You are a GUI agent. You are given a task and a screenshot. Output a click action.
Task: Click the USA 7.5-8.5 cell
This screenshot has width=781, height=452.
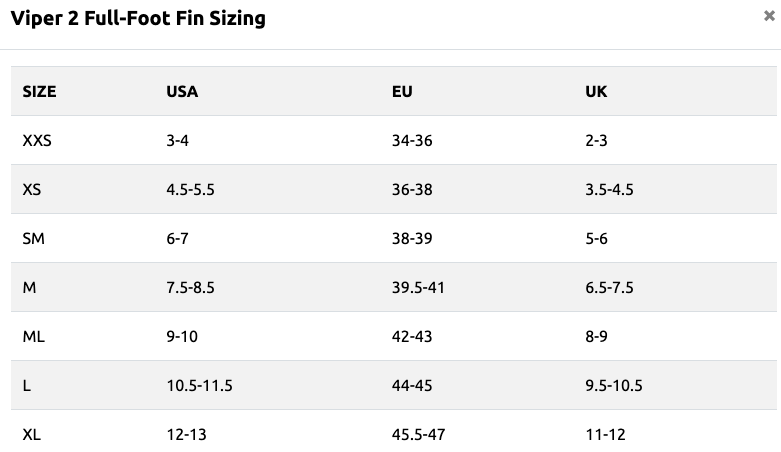(x=190, y=288)
